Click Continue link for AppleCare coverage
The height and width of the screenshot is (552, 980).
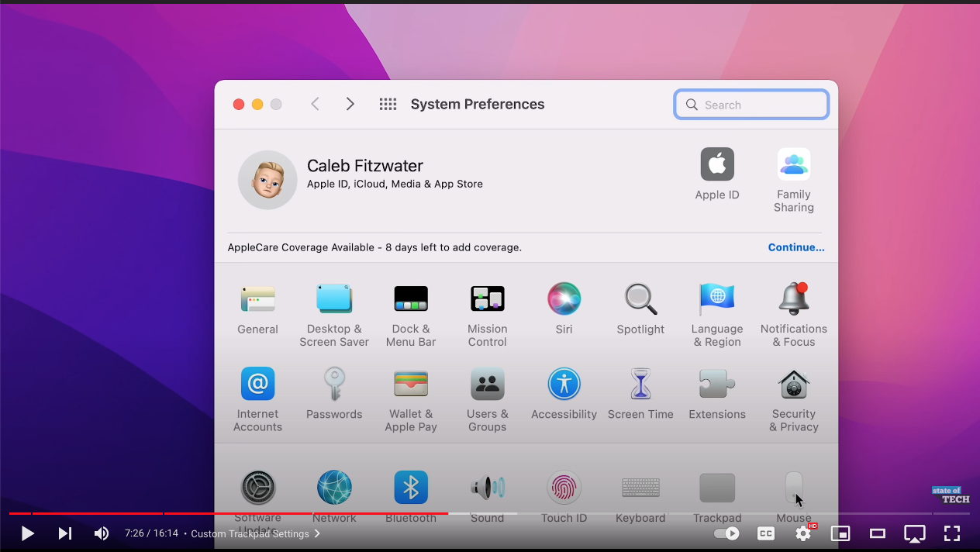796,247
